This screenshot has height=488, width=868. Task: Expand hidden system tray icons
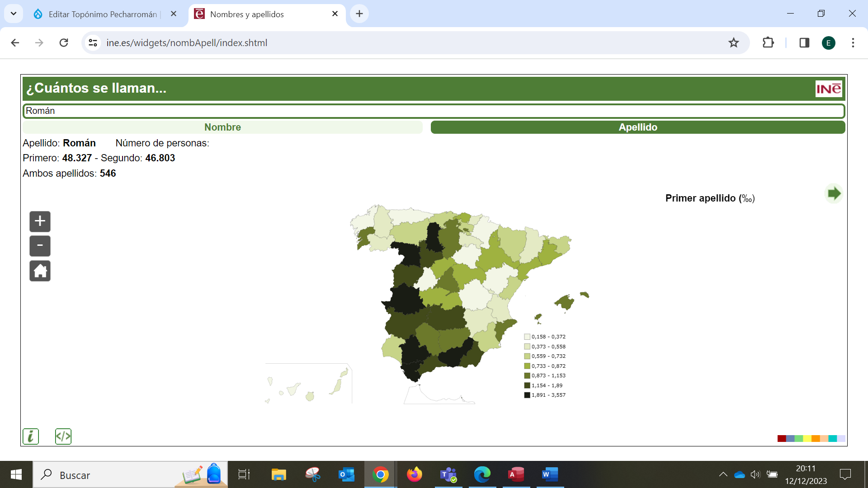point(723,474)
